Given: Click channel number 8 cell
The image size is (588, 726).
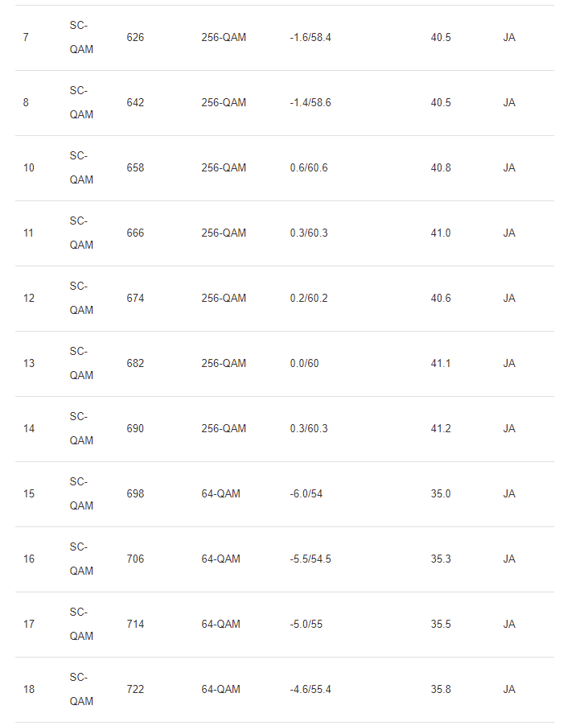Looking at the screenshot, I should pos(26,103).
